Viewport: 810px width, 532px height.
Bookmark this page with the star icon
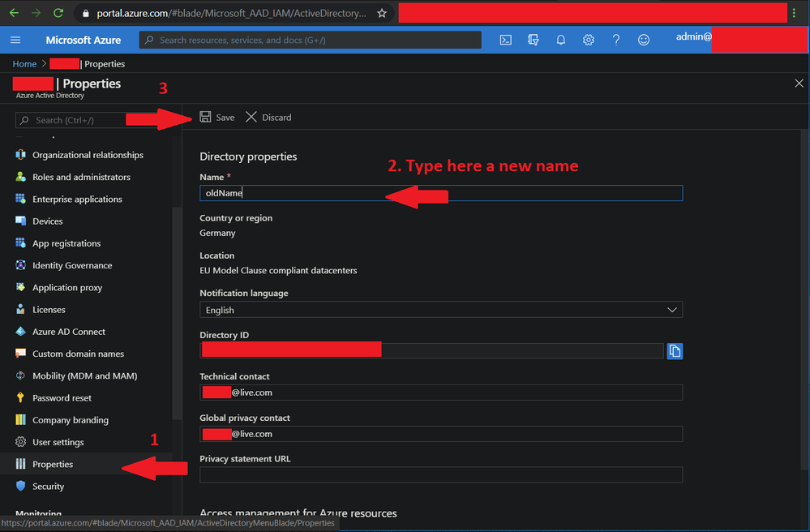coord(382,14)
